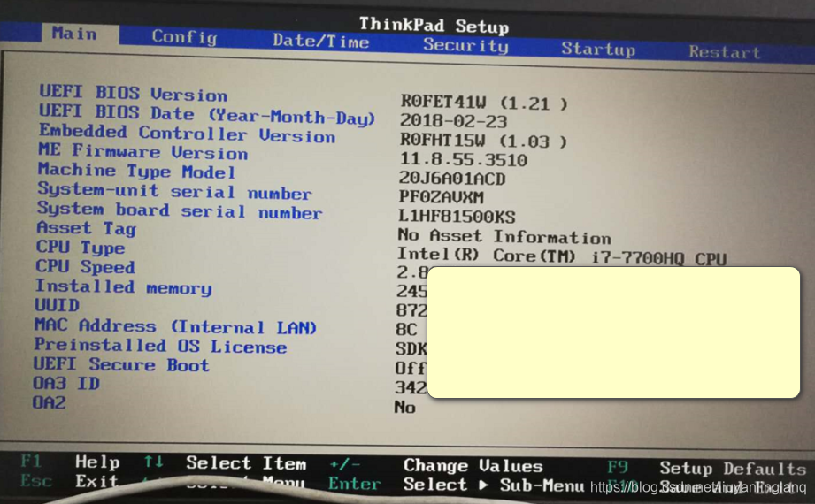Click the UEFI Secure Boot label
Image resolution: width=815 pixels, height=504 pixels.
click(x=121, y=364)
